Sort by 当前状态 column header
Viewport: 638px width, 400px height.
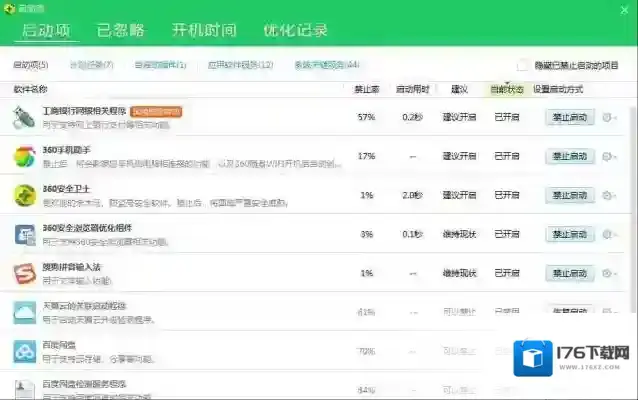[x=507, y=89]
